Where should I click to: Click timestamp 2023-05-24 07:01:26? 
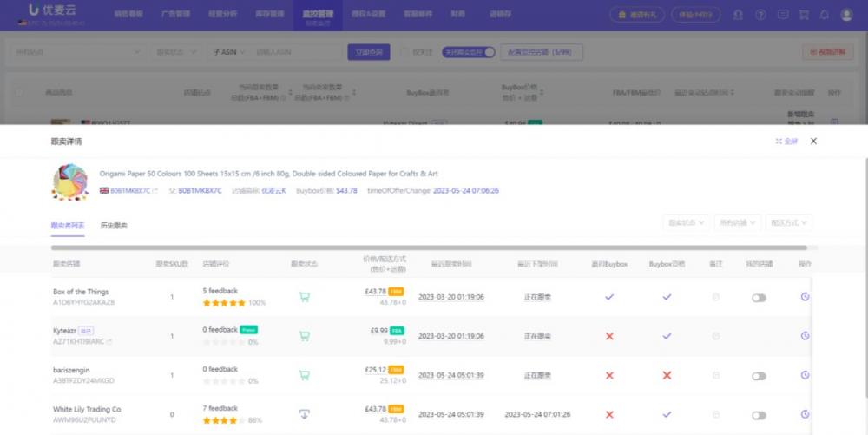(x=537, y=414)
